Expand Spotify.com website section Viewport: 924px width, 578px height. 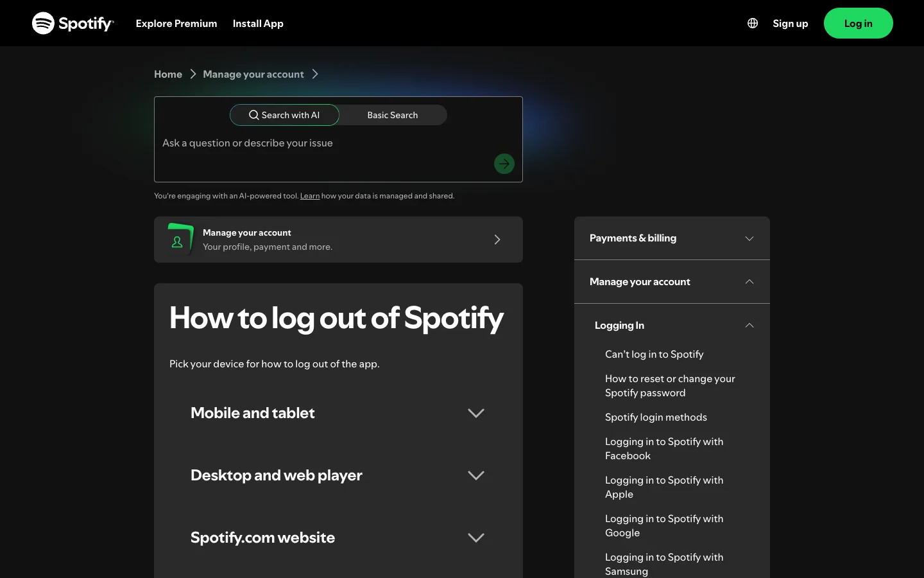(338, 538)
